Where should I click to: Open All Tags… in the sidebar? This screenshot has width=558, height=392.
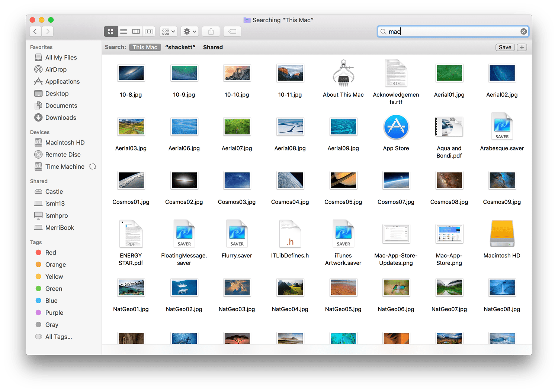[x=58, y=337]
